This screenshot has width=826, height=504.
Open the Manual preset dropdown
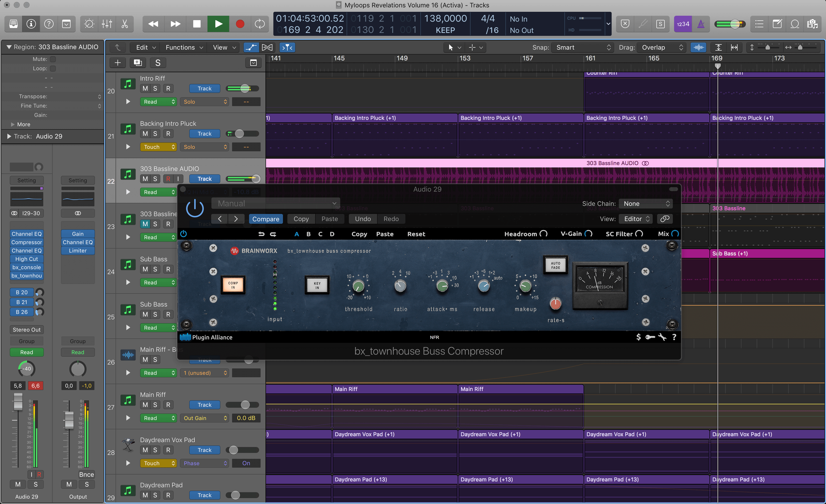click(276, 203)
